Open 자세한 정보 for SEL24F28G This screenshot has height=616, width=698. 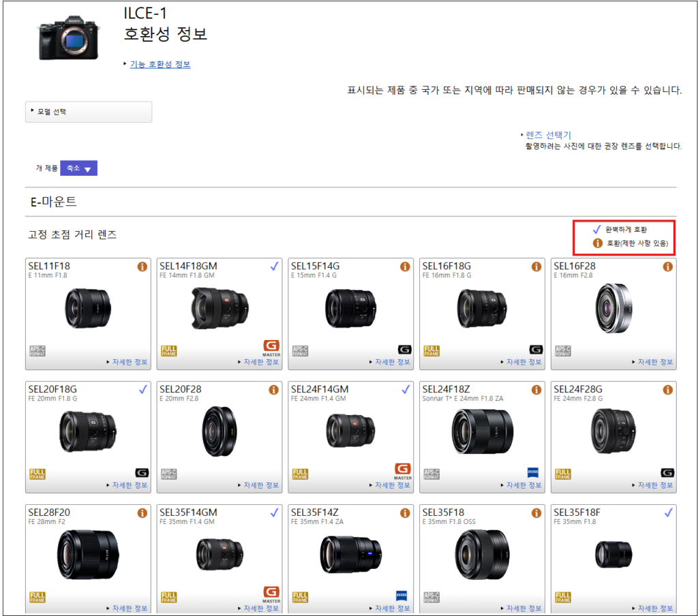(x=655, y=485)
